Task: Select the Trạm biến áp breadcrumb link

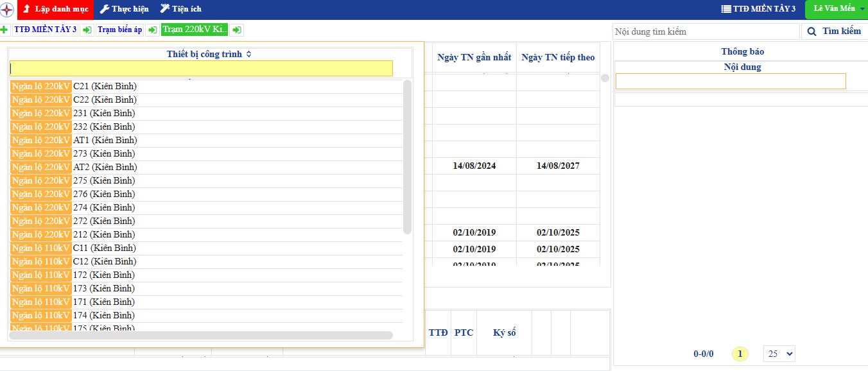Action: coord(120,30)
